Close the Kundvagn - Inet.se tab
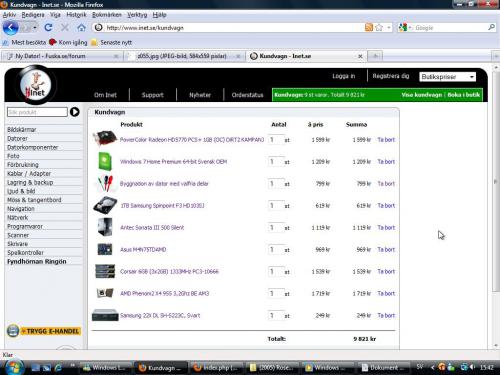This screenshot has width=500, height=375. coord(360,56)
